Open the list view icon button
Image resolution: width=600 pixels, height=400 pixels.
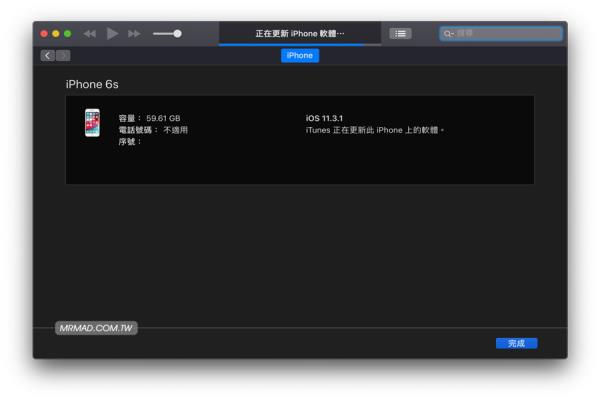[400, 34]
